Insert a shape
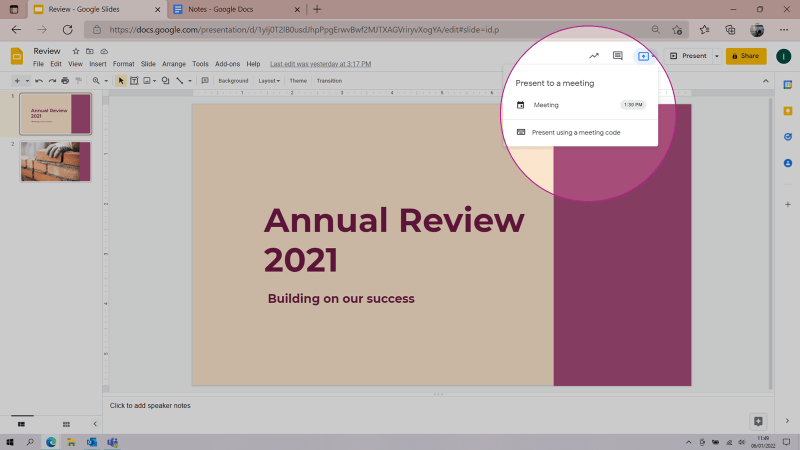The image size is (800, 450). (x=165, y=81)
